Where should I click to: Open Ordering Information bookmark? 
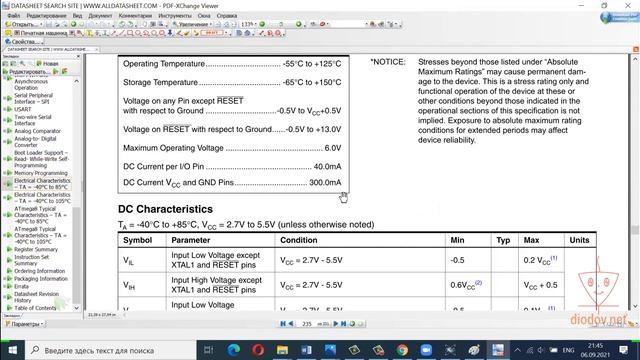tap(39, 271)
